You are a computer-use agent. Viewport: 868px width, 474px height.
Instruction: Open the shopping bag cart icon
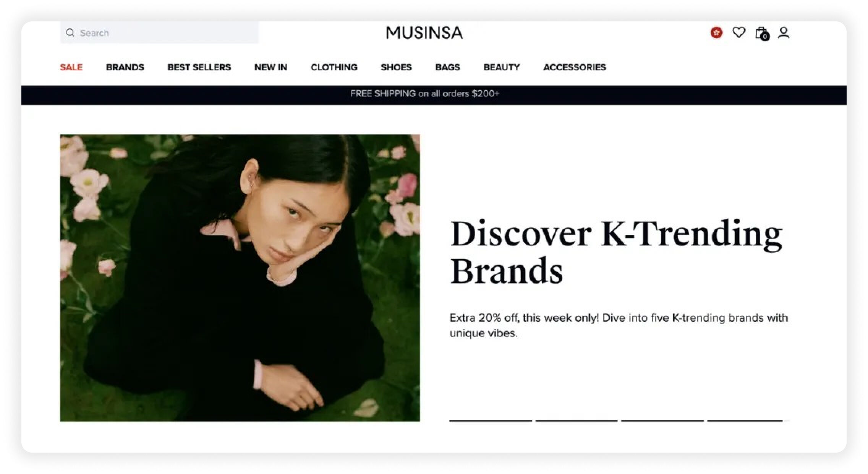pyautogui.click(x=762, y=33)
